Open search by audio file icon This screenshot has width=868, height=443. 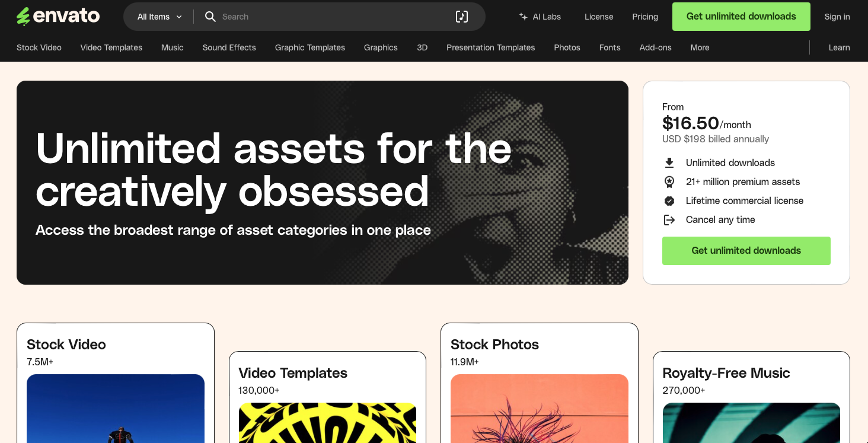(x=462, y=17)
